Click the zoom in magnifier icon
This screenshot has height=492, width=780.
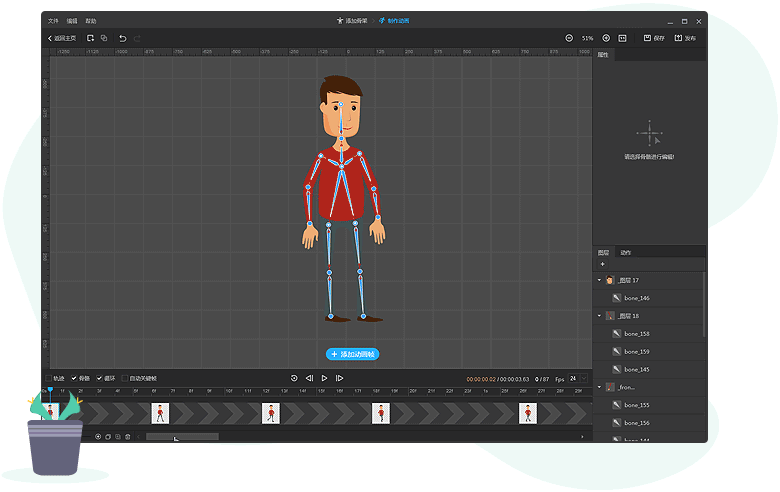[x=606, y=38]
